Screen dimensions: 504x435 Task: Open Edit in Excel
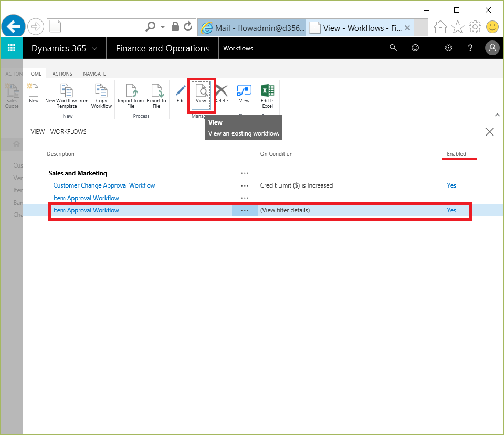click(x=268, y=95)
